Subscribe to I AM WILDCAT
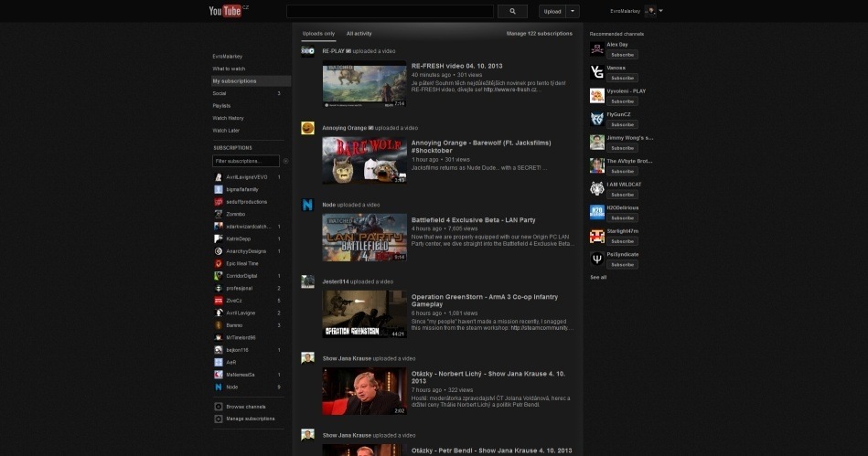The image size is (868, 456). click(622, 195)
